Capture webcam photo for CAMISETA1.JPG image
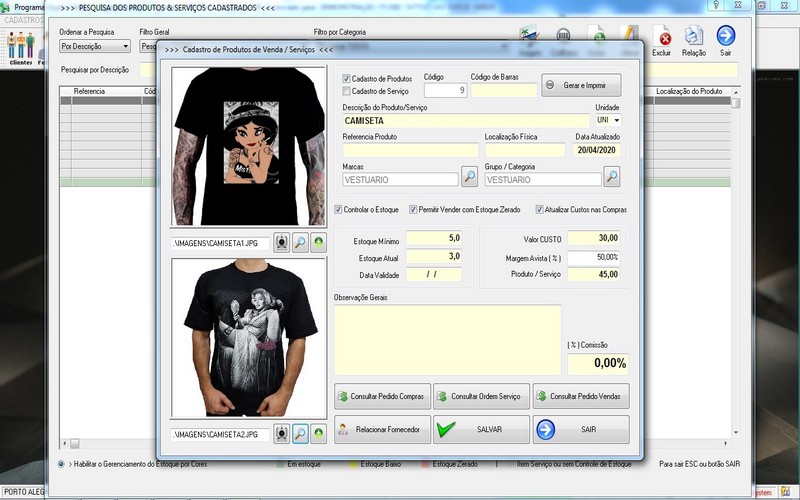Screen dimensions: 800x500 coord(282,242)
